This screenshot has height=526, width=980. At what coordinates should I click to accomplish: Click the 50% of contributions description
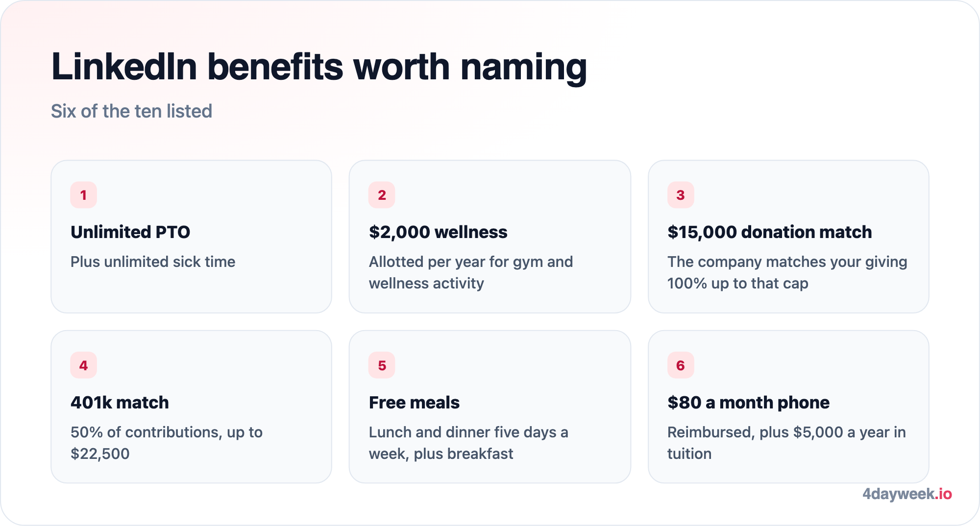click(x=167, y=443)
